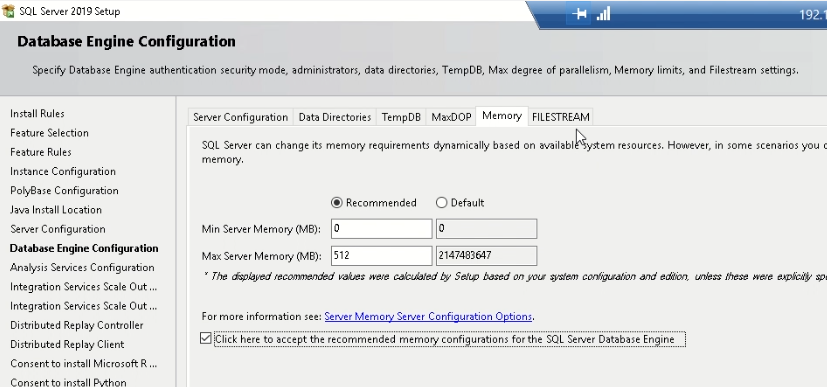Toggle accept recommended memory configurations checkbox
The width and height of the screenshot is (827, 387).
206,338
